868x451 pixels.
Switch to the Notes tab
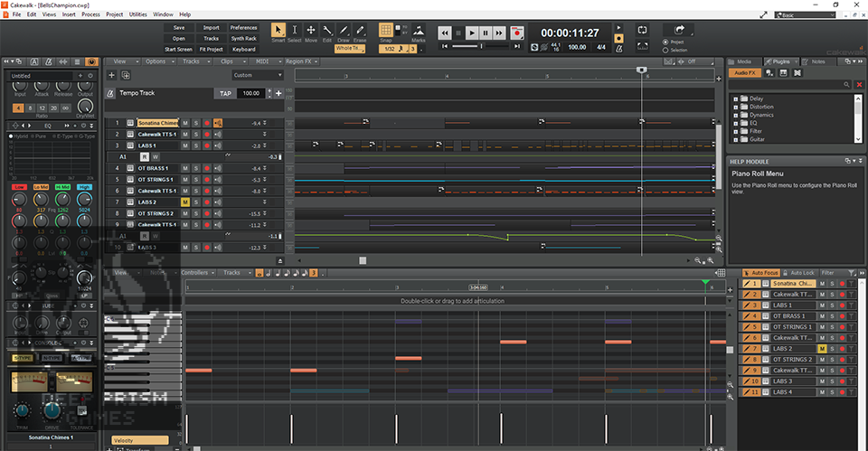tap(816, 61)
